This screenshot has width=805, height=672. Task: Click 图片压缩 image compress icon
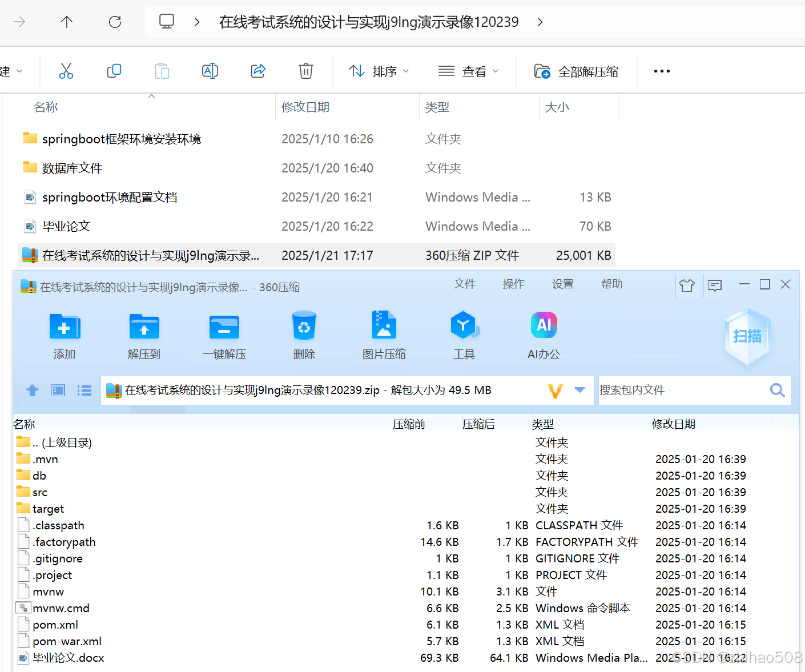[x=384, y=326]
